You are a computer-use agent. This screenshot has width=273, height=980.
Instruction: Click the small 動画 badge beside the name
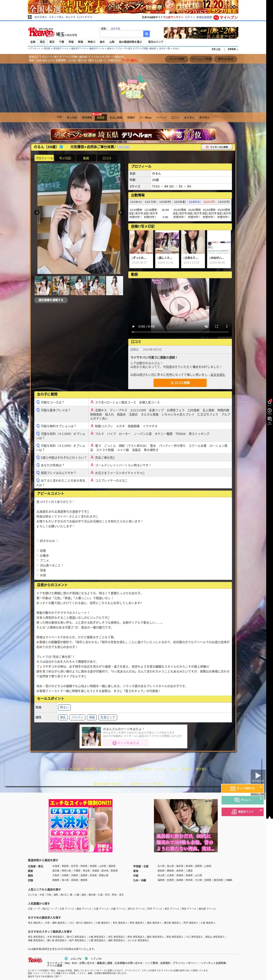[127, 147]
